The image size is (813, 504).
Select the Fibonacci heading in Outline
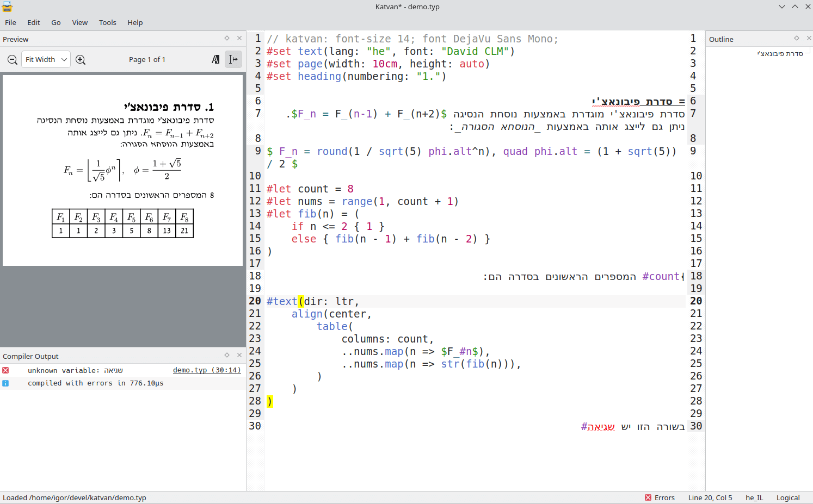coord(780,53)
